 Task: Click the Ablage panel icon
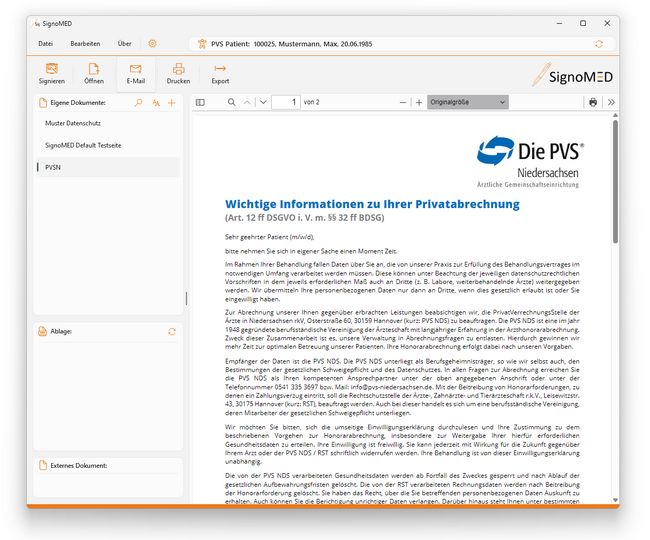pos(42,331)
